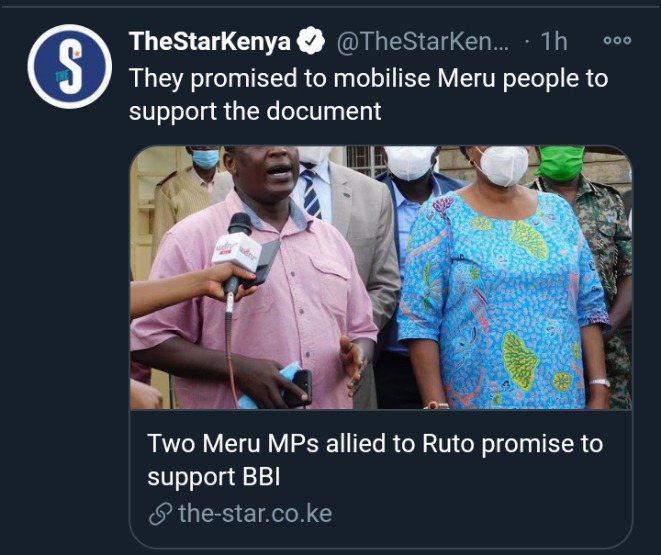Image resolution: width=661 pixels, height=555 pixels.
Task: Open the tweet via its 1h timestamp
Action: 554,41
